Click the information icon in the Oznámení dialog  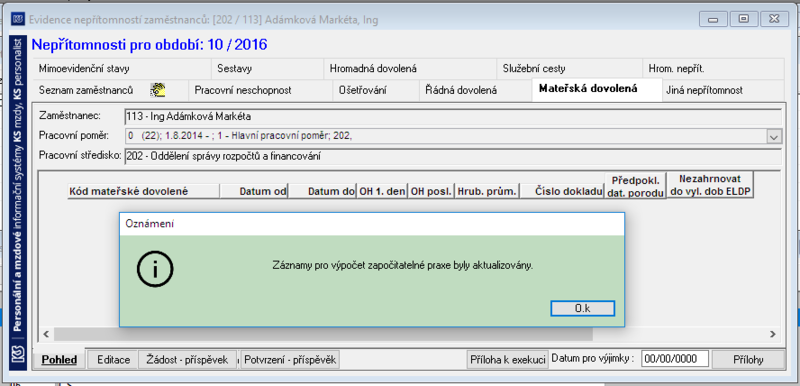(155, 269)
